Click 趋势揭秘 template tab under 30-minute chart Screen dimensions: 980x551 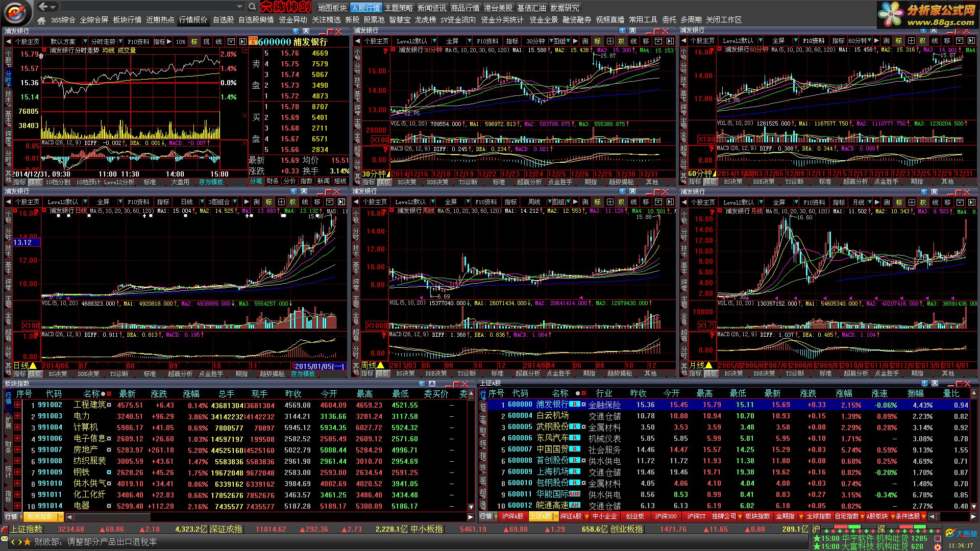coord(621,182)
